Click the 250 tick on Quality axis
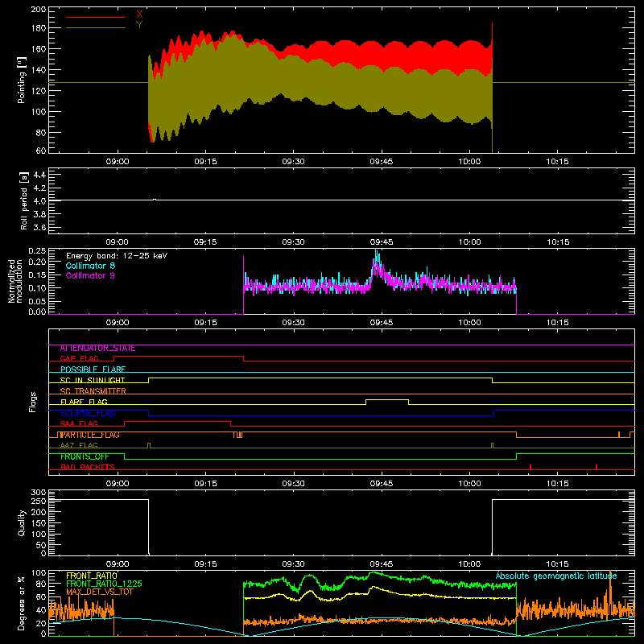 [x=39, y=502]
